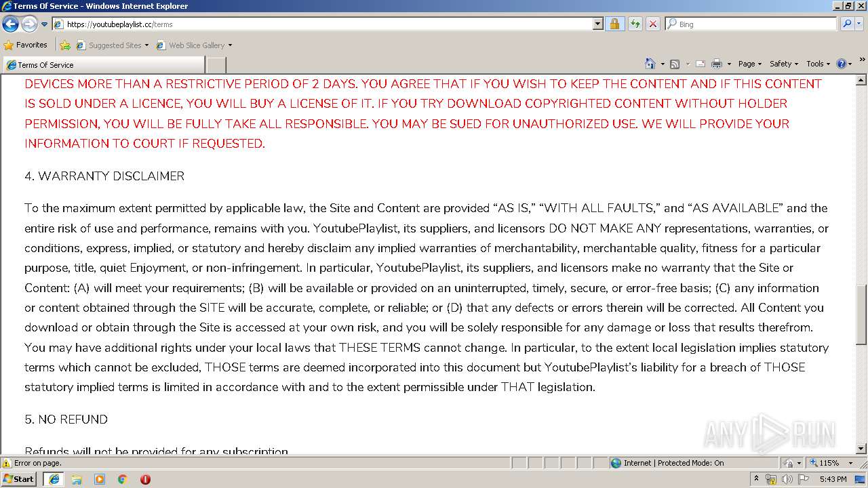
Task: Click the '5. NO REFUND' heading
Action: tap(66, 420)
